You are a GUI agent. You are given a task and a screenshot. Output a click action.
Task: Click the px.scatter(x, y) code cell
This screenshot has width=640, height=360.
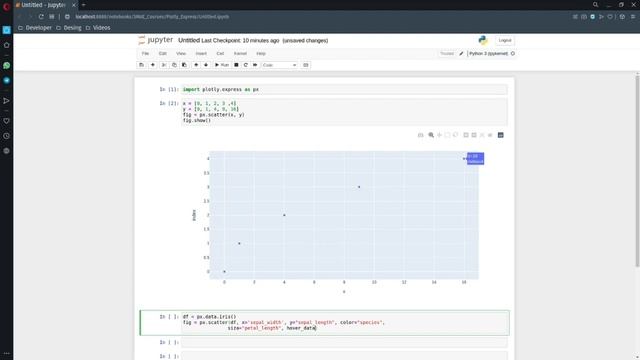[x=344, y=112]
